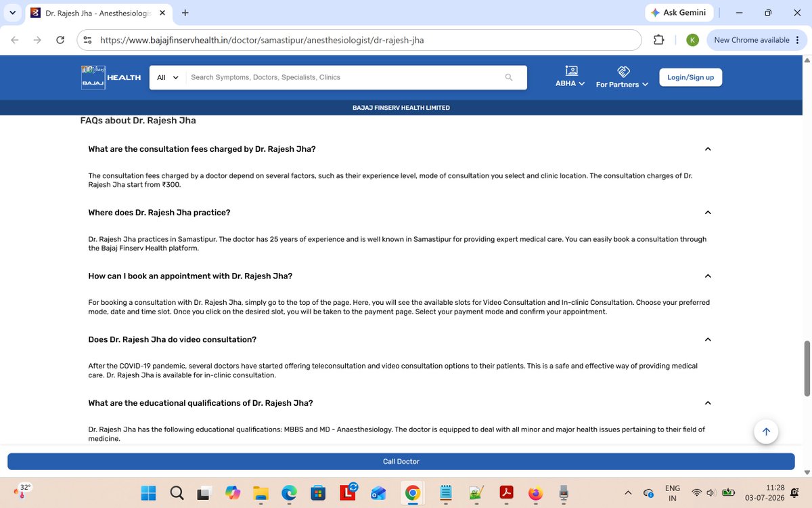812x508 pixels.
Task: Click the search magnifier icon in search bar
Action: point(509,77)
